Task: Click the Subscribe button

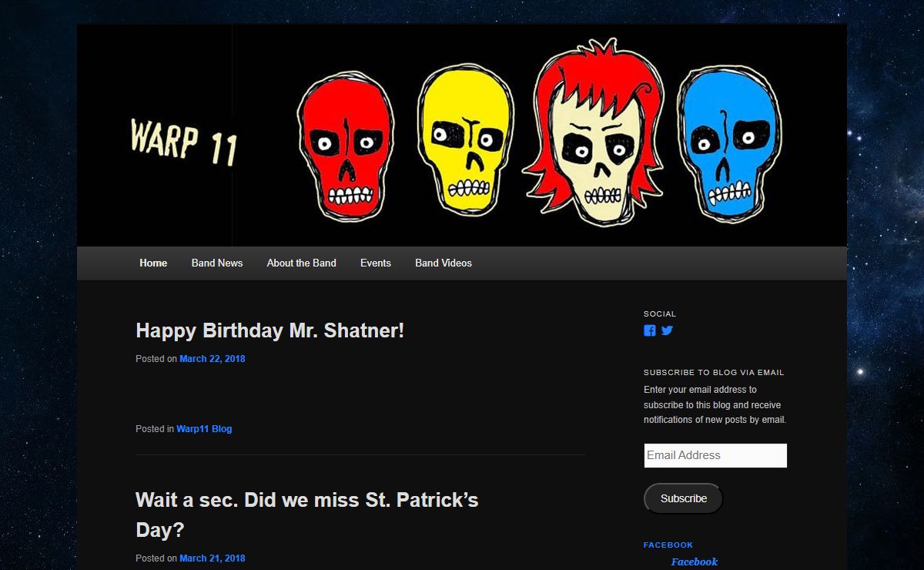Action: pos(684,498)
